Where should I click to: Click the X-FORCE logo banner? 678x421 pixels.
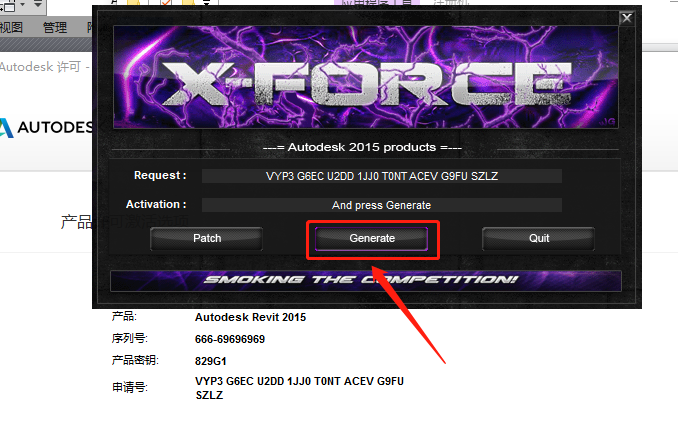366,77
